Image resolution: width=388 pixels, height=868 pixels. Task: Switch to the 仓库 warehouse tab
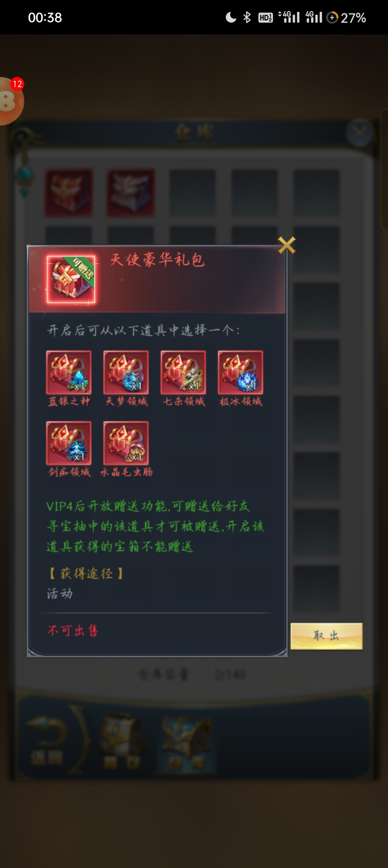pos(186,742)
